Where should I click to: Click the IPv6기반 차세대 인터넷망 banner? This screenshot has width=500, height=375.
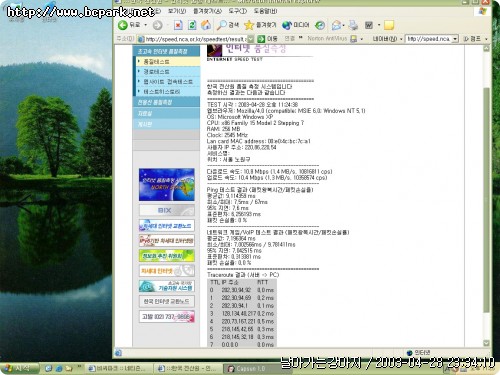[x=167, y=241]
